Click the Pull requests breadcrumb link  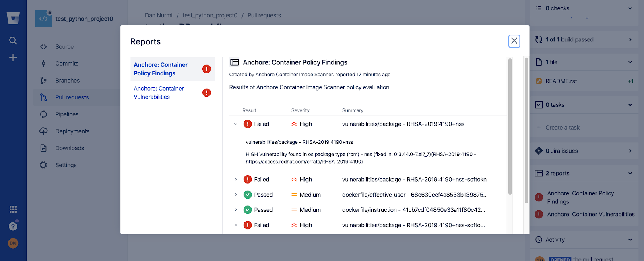coord(264,15)
